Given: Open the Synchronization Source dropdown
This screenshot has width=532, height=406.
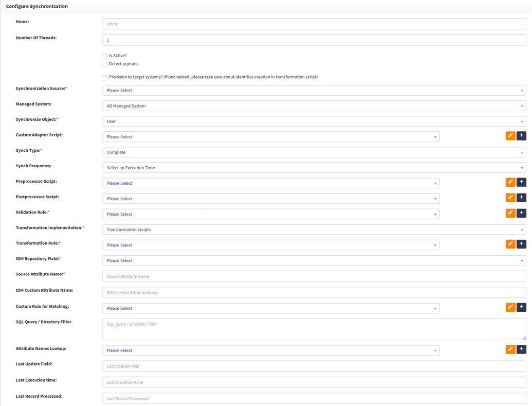Looking at the screenshot, I should (x=314, y=90).
